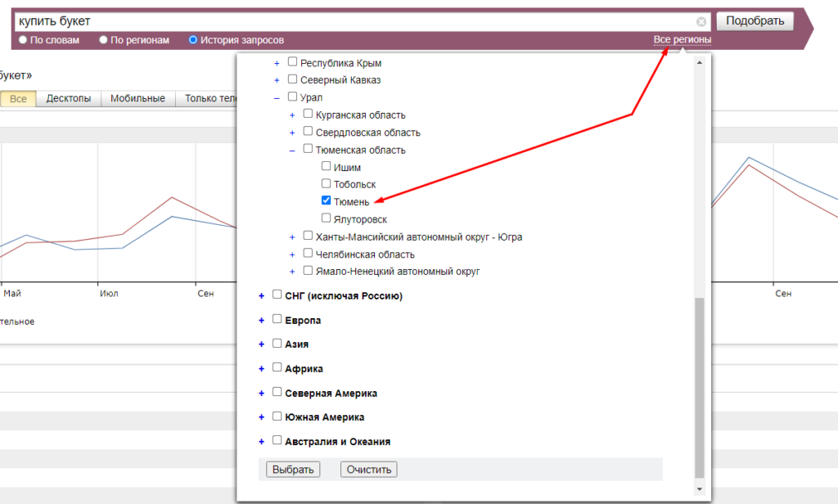Expand the Республика Крым node
Screen dimensions: 838x504
(277, 63)
